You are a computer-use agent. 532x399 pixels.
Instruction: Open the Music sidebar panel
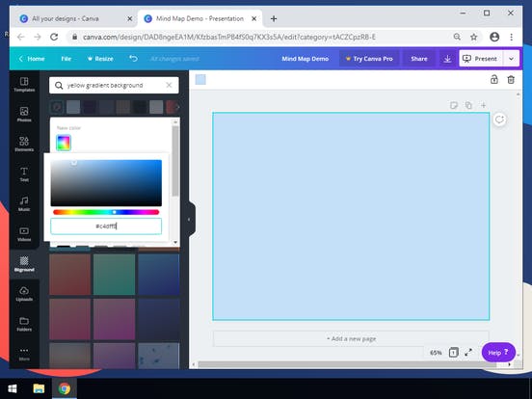coord(24,204)
